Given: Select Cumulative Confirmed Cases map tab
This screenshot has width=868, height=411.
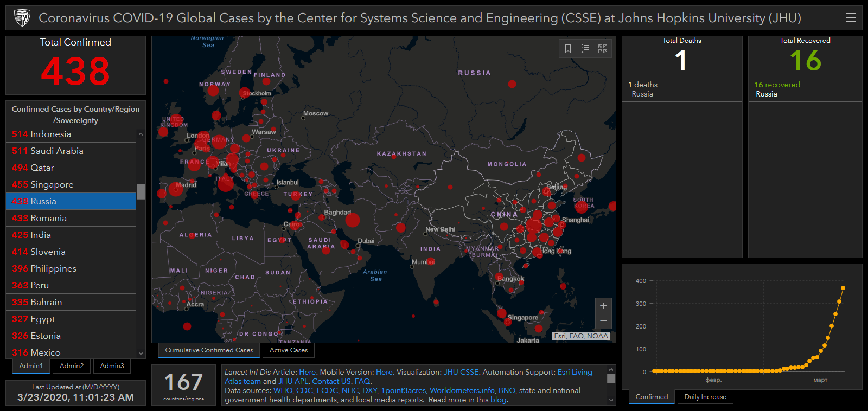Looking at the screenshot, I should pyautogui.click(x=209, y=350).
